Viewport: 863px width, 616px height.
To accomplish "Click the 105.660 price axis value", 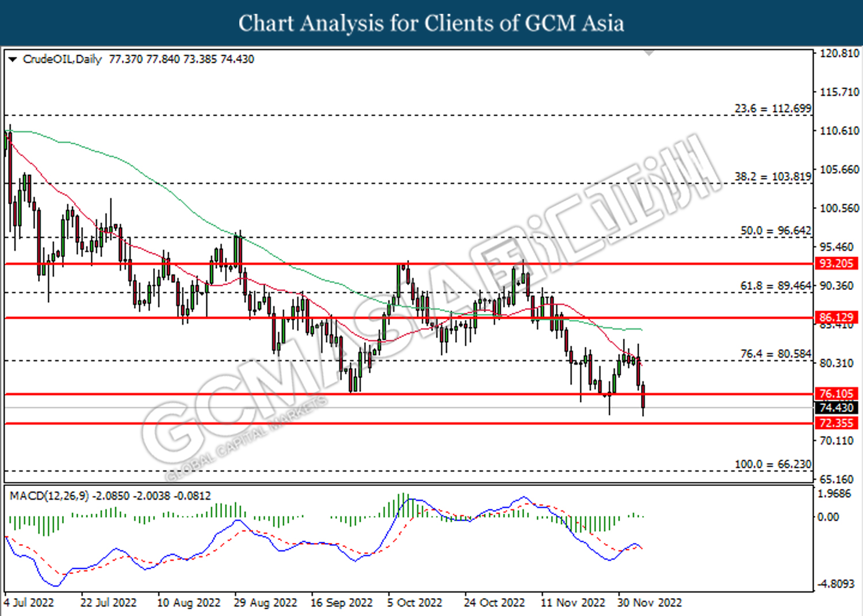I will pos(839,170).
